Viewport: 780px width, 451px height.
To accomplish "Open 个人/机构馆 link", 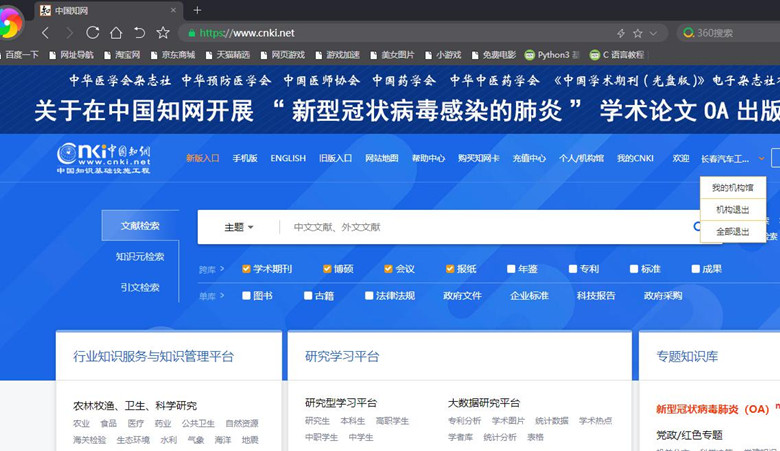I will 581,158.
